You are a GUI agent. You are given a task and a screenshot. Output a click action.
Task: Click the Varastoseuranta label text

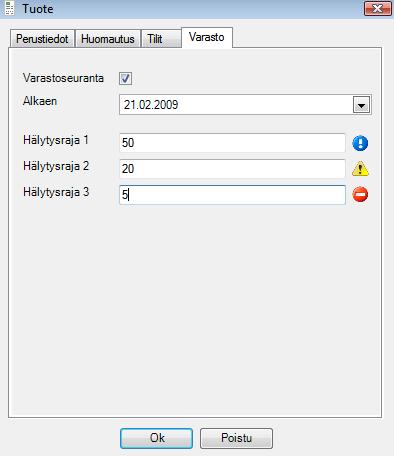[x=63, y=78]
